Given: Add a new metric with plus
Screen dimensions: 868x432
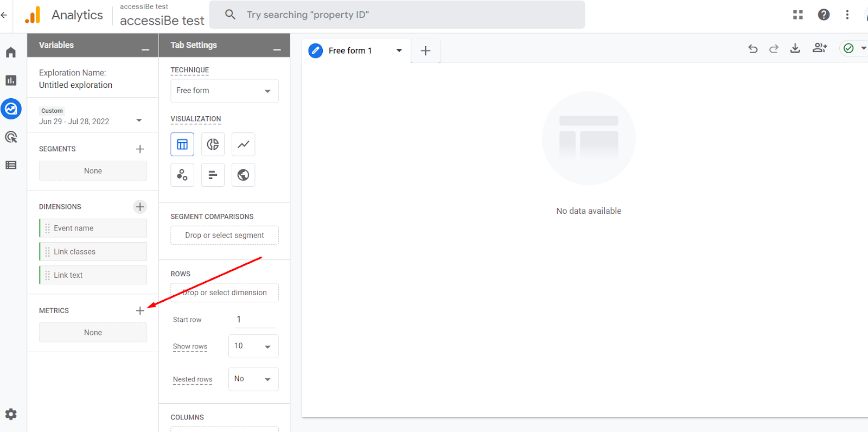Looking at the screenshot, I should pyautogui.click(x=140, y=310).
